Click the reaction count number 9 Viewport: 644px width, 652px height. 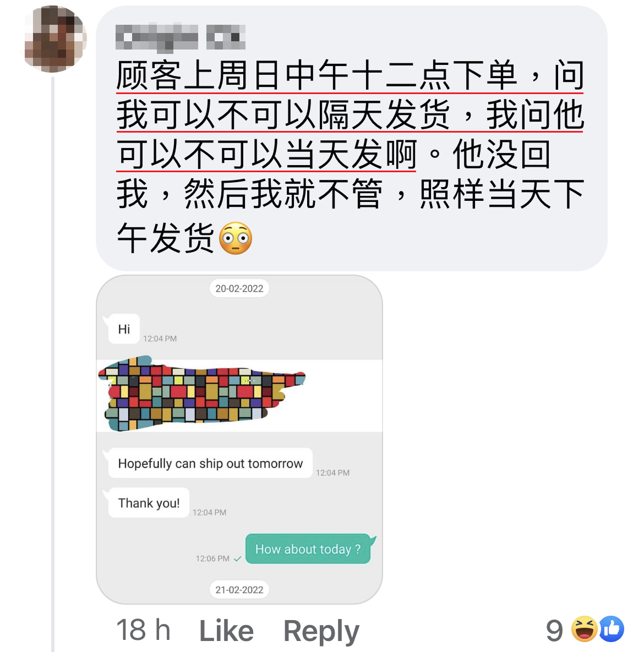[x=555, y=631]
